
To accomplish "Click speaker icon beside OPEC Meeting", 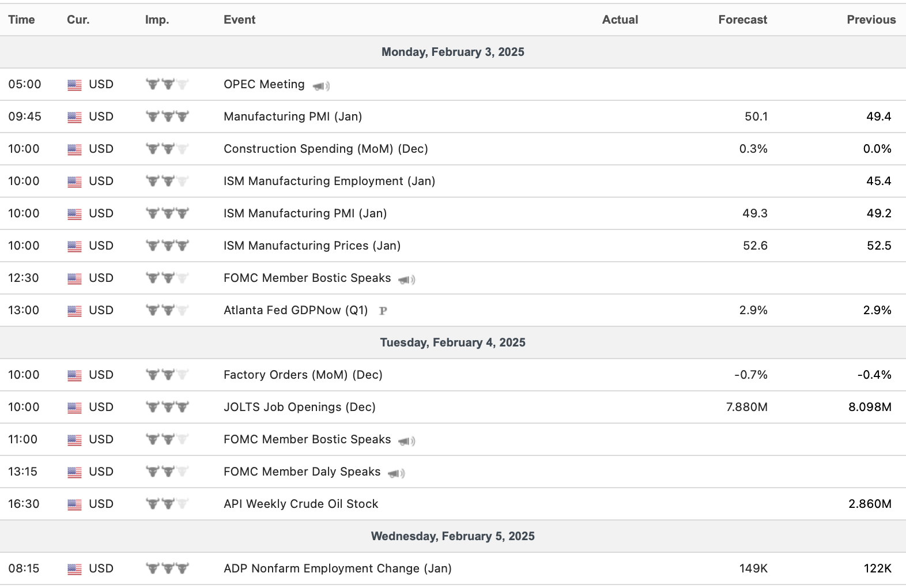I will point(321,86).
